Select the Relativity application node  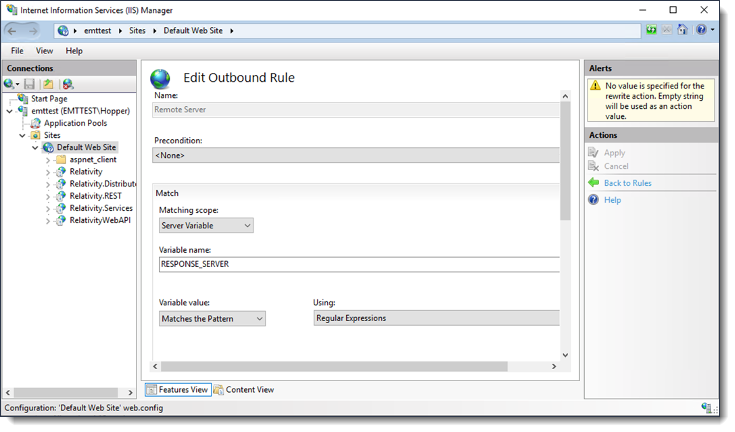coord(86,172)
